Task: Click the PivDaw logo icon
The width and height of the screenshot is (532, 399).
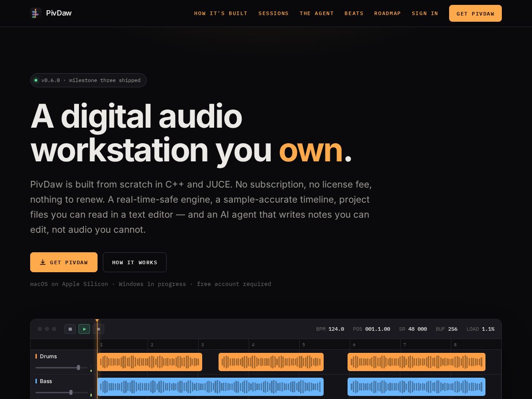Action: coord(36,13)
